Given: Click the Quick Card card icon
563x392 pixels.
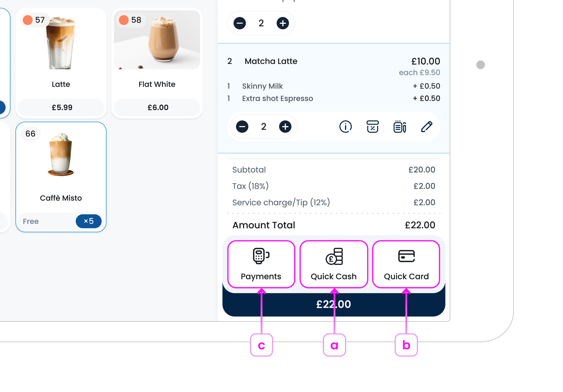Looking at the screenshot, I should coord(406,256).
